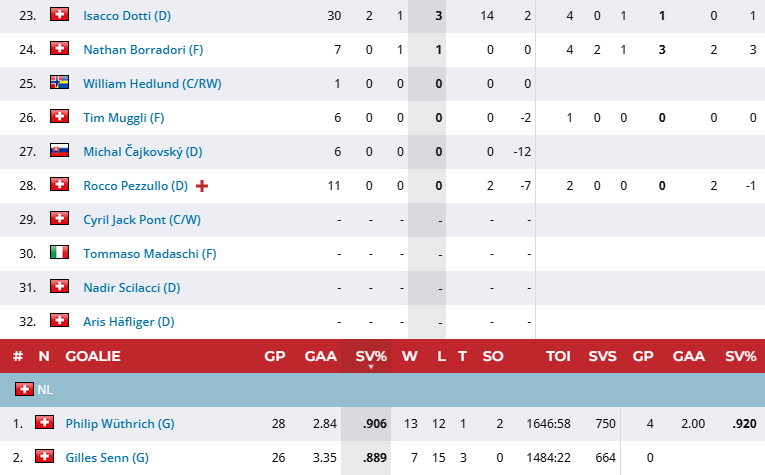
Task: Click the GOALIE column header
Action: tap(93, 356)
